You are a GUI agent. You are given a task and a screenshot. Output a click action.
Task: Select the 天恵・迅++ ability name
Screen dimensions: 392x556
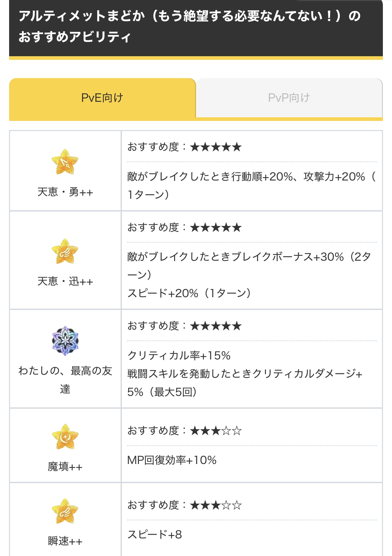(x=65, y=281)
